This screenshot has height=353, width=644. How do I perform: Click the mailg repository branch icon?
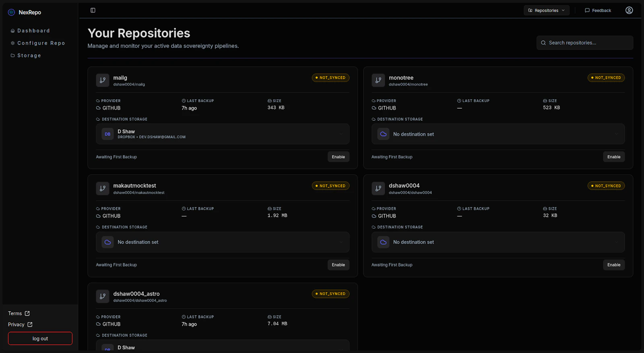coord(103,80)
